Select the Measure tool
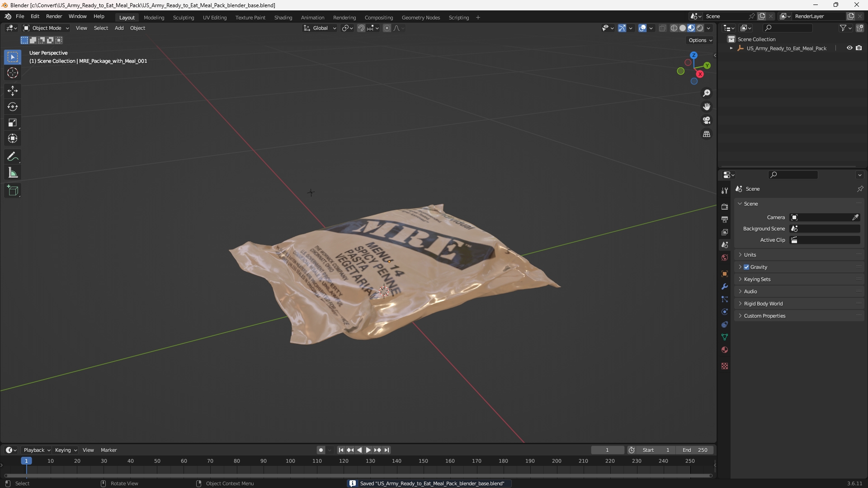Viewport: 868px width, 488px height. [13, 173]
